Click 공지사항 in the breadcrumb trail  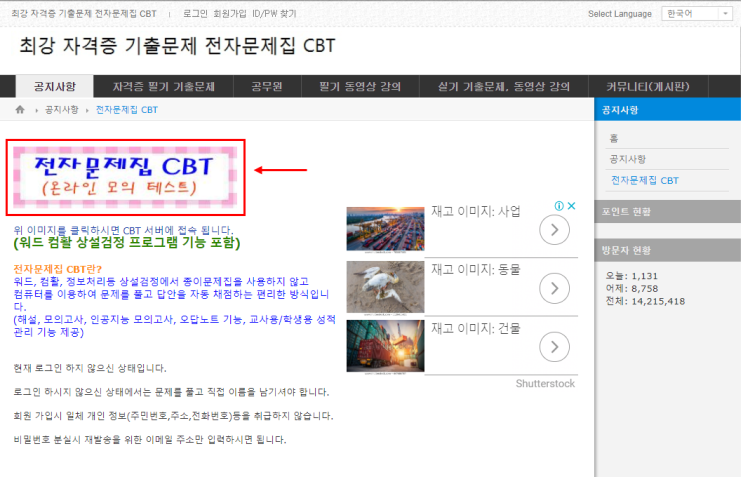click(x=62, y=110)
